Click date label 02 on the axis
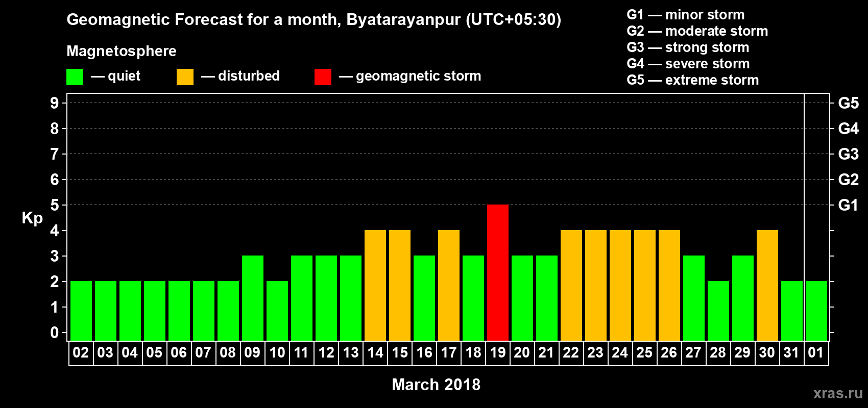 pos(81,353)
